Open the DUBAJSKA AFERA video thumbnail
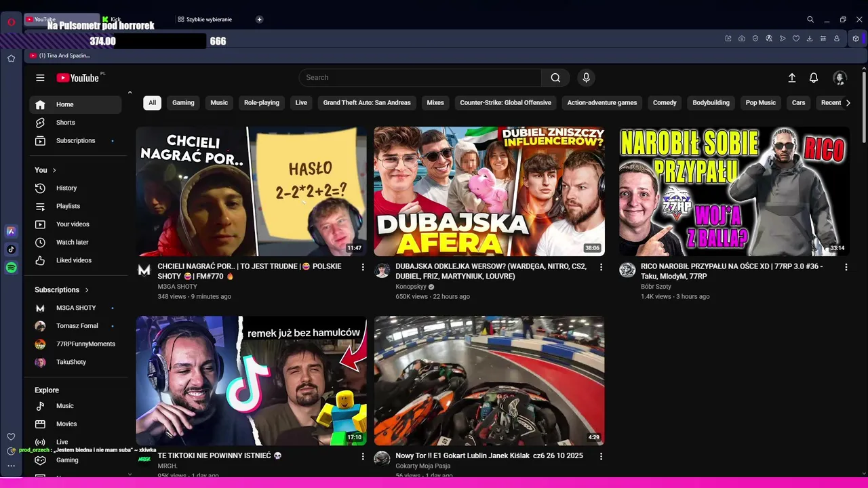 pyautogui.click(x=489, y=191)
